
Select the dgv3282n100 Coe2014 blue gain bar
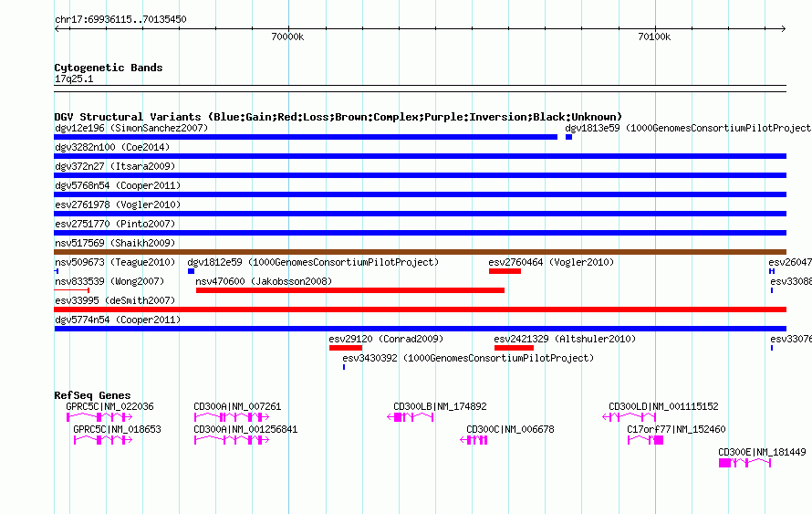pos(420,156)
